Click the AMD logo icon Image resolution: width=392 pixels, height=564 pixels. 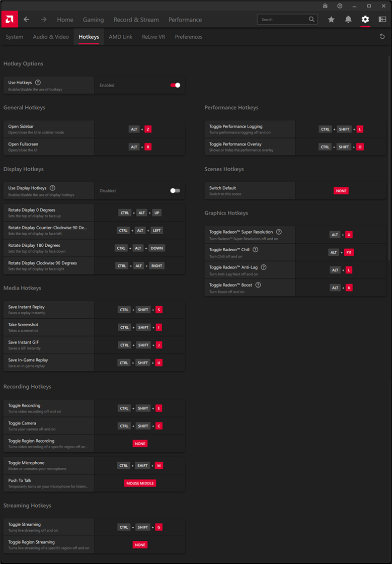coord(10,20)
